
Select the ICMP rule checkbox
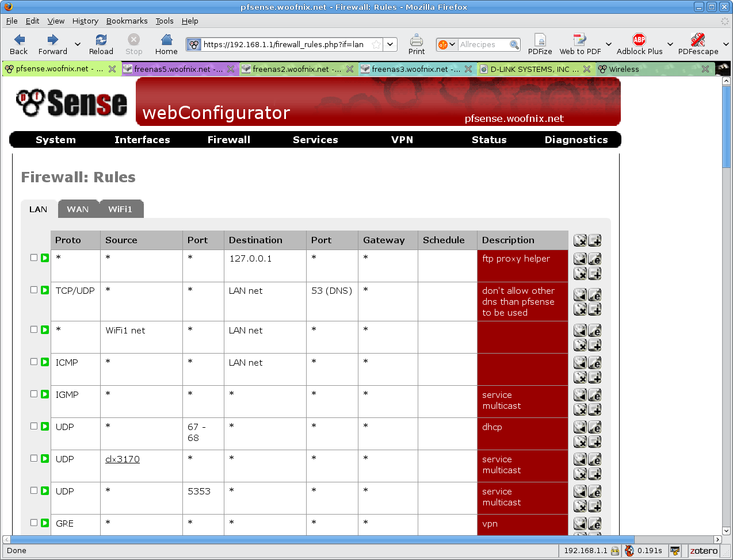point(34,362)
